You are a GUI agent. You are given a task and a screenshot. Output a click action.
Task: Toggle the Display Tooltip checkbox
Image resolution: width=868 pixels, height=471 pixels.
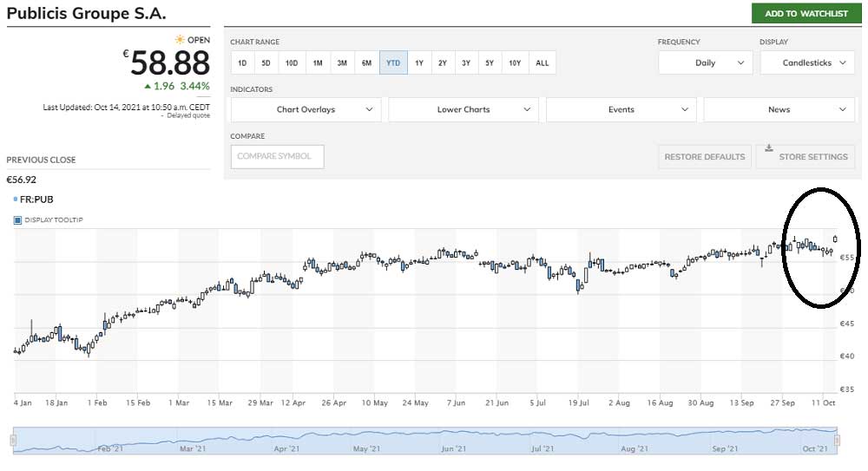(17, 220)
